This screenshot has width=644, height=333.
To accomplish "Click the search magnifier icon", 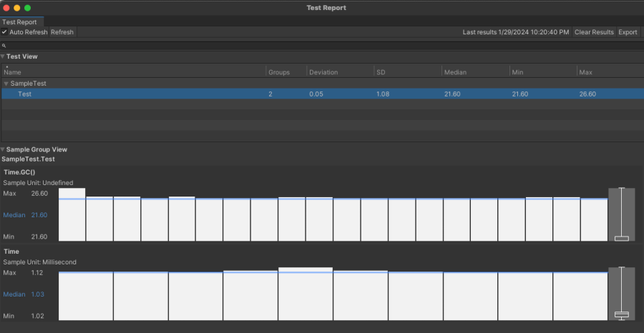I will click(4, 46).
